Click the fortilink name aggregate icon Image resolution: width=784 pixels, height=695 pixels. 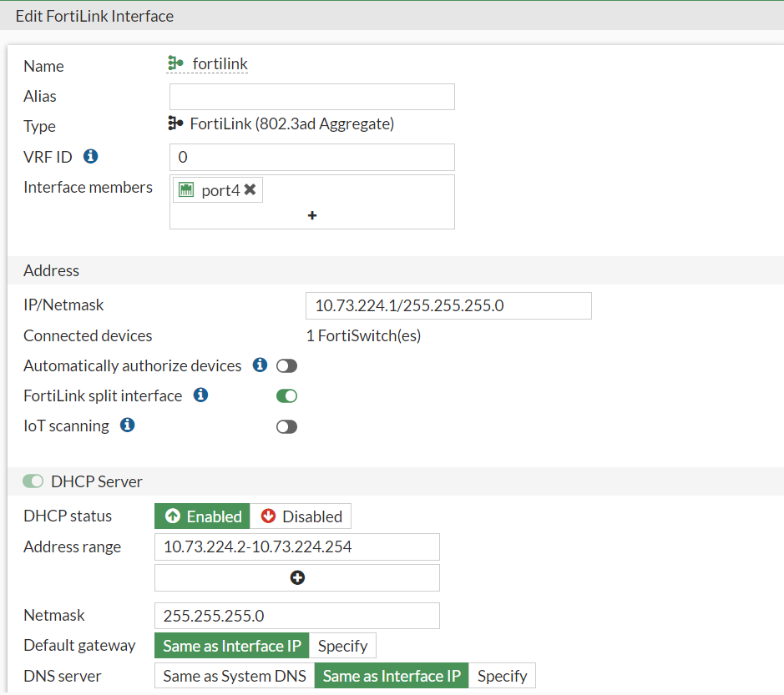click(x=175, y=63)
